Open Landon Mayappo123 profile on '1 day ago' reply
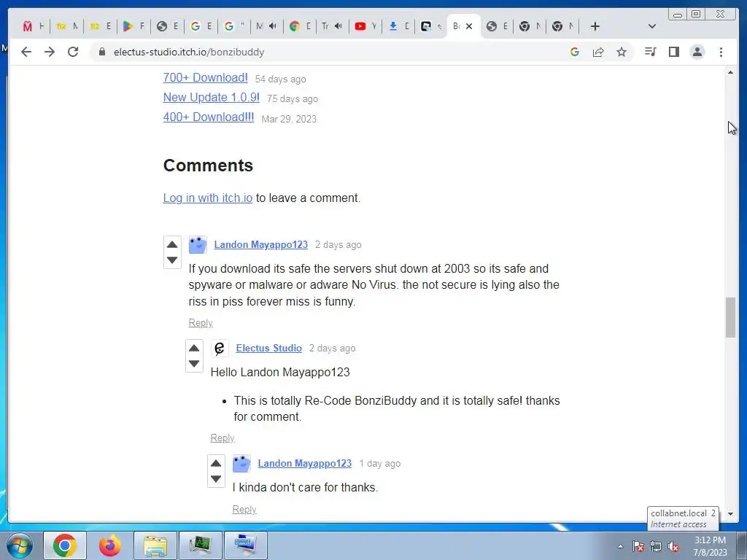 pos(305,463)
